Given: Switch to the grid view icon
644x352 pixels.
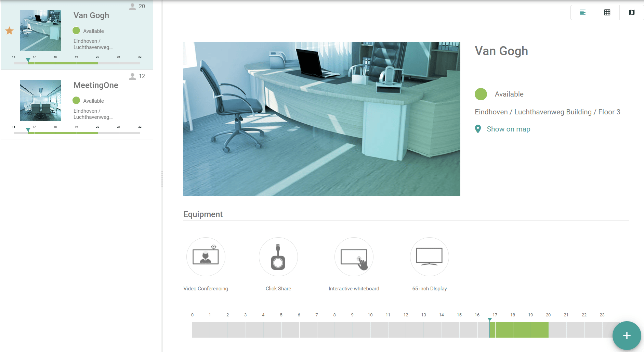Looking at the screenshot, I should 607,13.
